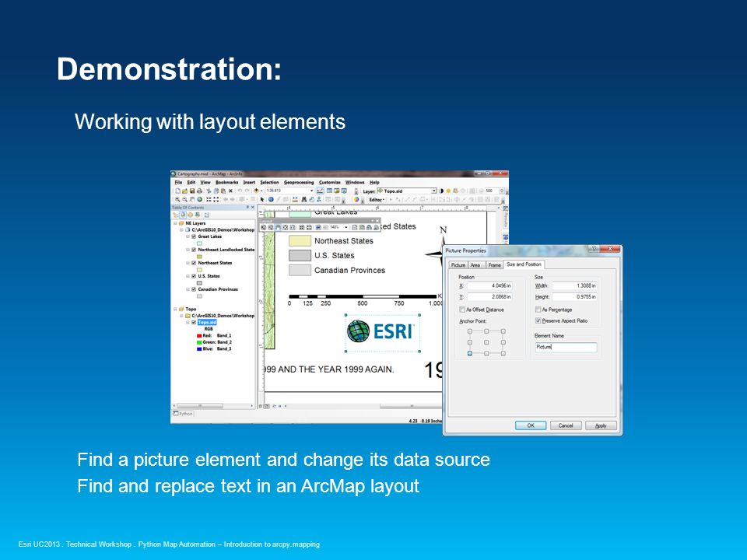747x560 pixels.
Task: Check the As Percentage checkbox
Action: pyautogui.click(x=538, y=310)
